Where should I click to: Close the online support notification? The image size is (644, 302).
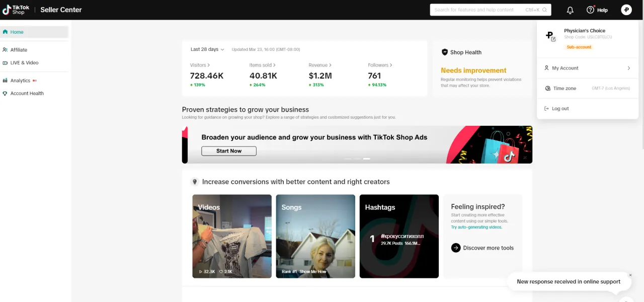[x=630, y=275]
